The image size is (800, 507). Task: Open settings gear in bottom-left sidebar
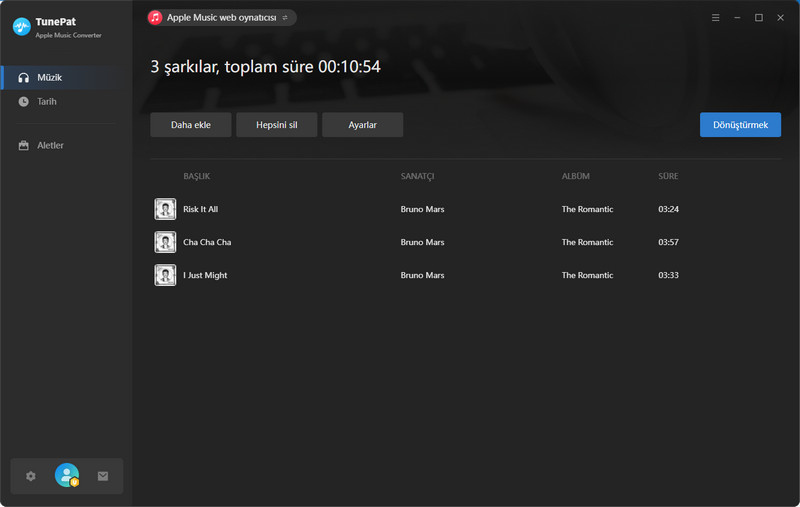(x=31, y=477)
